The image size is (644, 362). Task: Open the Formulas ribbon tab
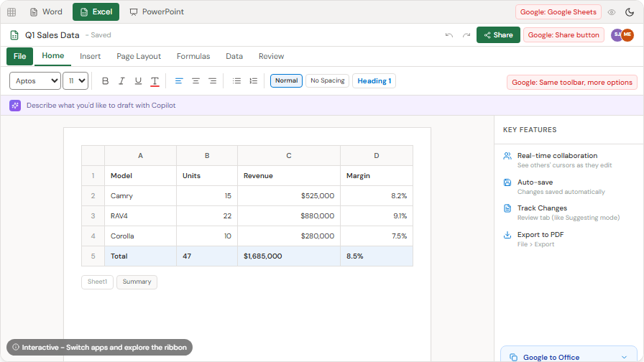point(193,56)
